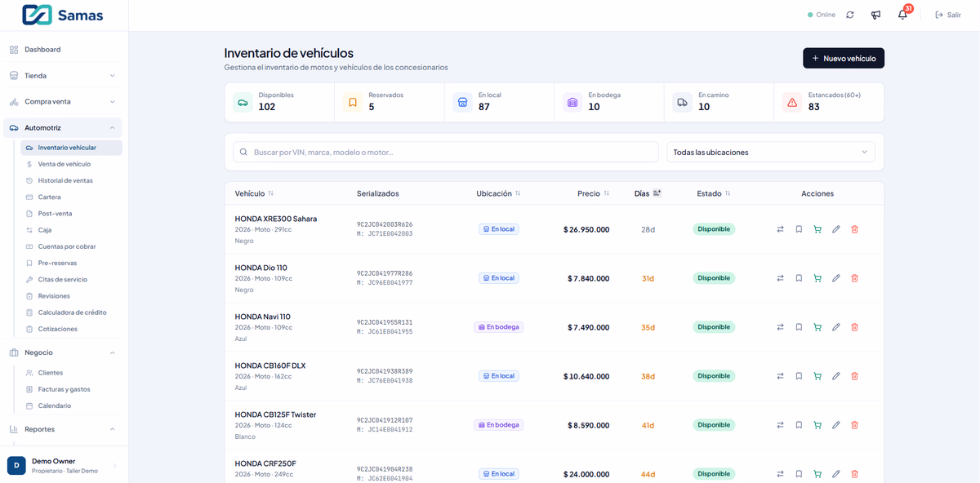Open Todas las ubicaciones dropdown

(x=771, y=152)
